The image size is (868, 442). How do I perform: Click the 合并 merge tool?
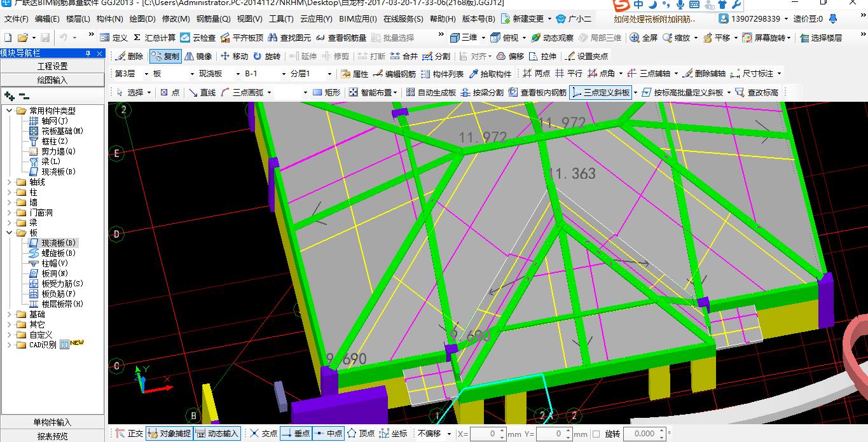coord(404,56)
